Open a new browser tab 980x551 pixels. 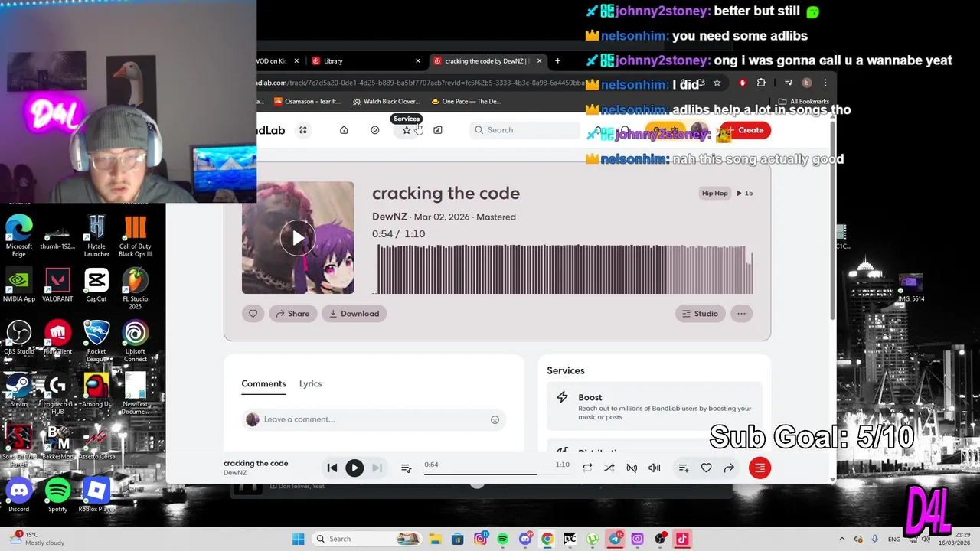[x=558, y=61]
